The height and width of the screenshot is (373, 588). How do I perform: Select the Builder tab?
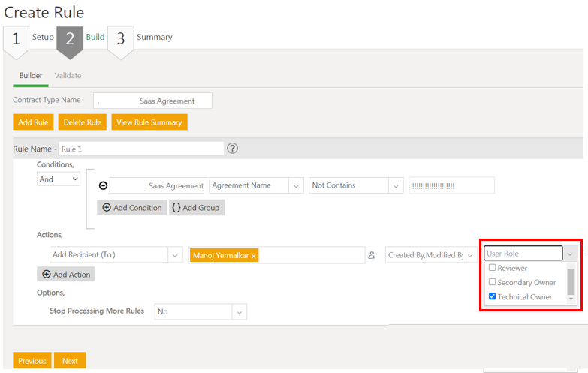(31, 75)
